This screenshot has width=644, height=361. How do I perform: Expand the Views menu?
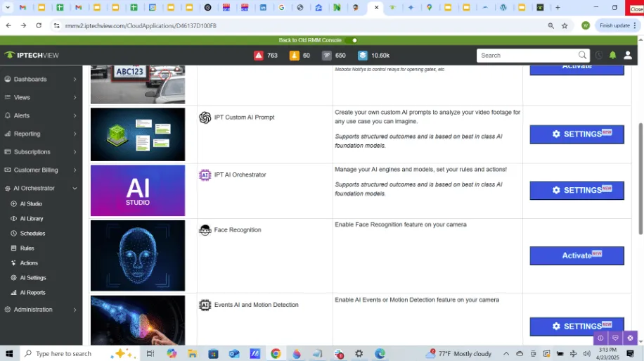click(x=41, y=97)
